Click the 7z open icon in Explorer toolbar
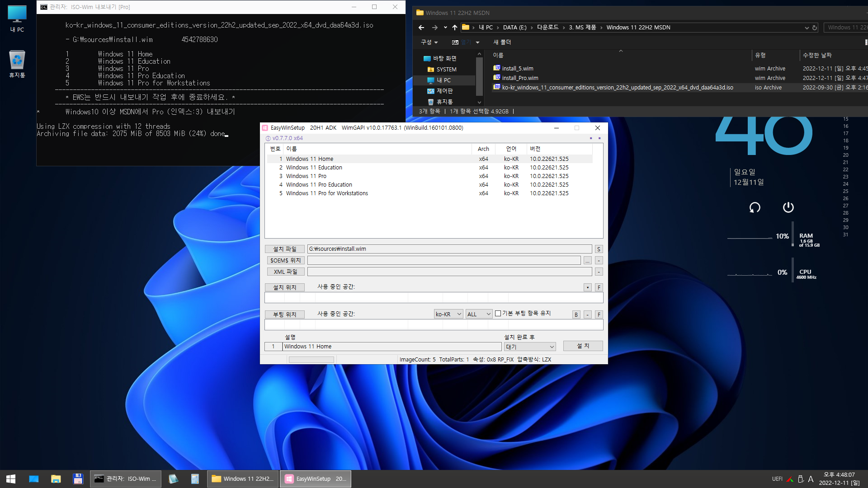Image resolution: width=868 pixels, height=488 pixels. click(455, 42)
